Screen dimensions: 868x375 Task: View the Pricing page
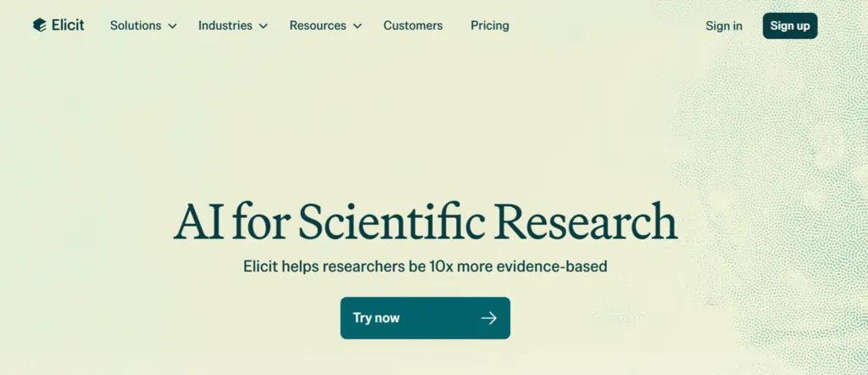490,25
